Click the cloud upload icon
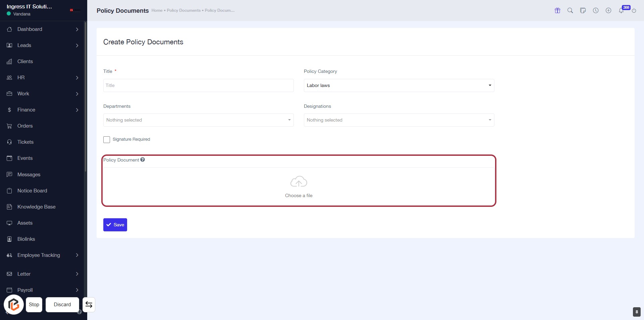This screenshot has height=320, width=644. (x=299, y=182)
